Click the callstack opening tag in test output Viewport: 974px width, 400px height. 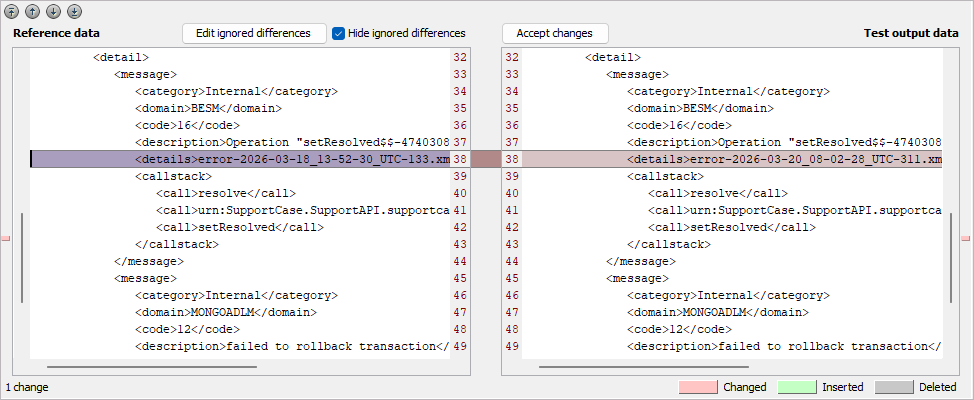click(666, 176)
